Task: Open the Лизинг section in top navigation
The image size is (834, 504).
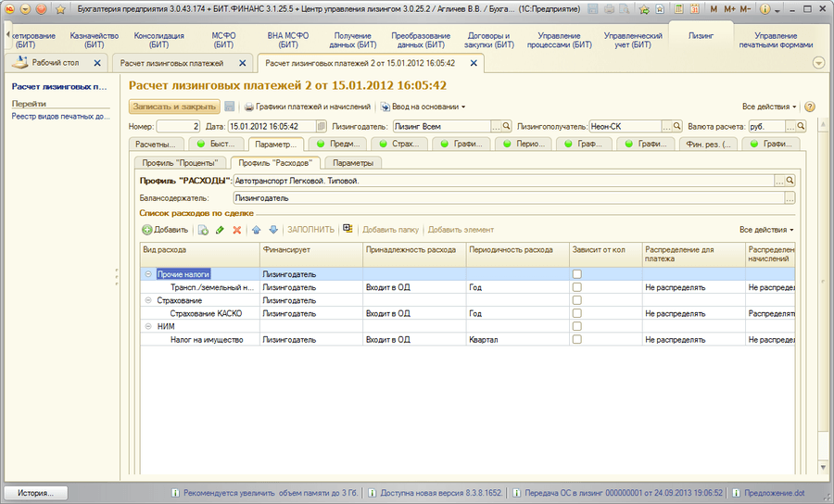Action: click(701, 35)
